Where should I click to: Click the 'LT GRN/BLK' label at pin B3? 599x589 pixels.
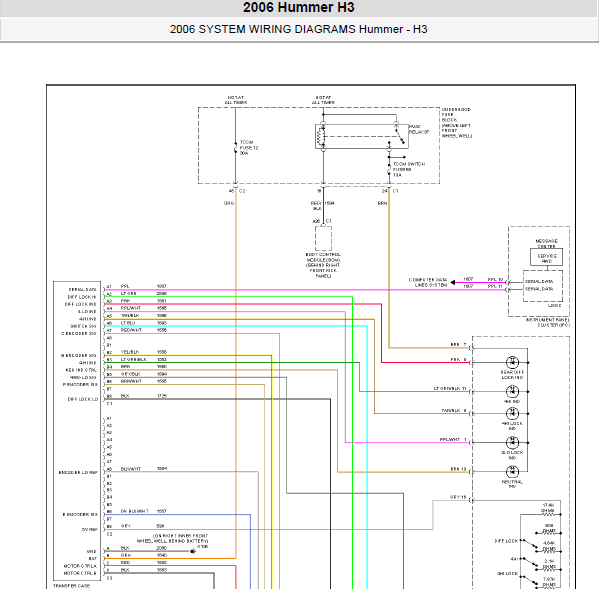tap(133, 359)
